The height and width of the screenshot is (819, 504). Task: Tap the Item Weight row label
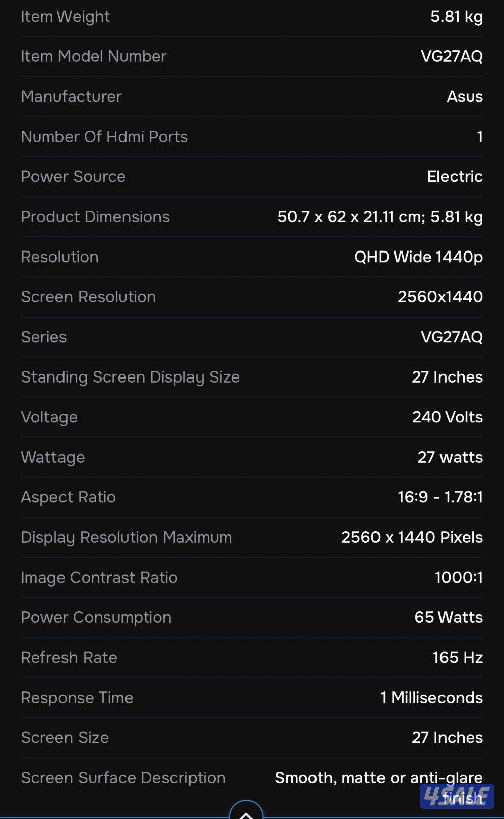(x=66, y=17)
